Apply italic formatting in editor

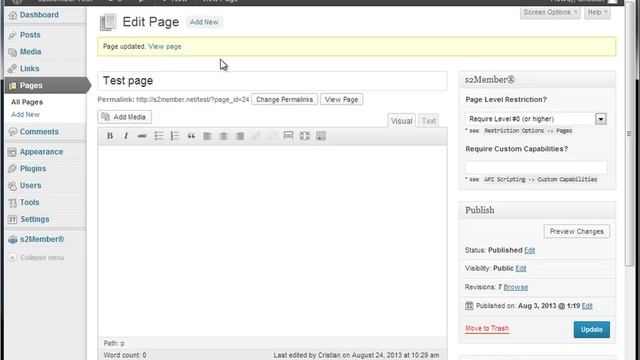tap(126, 136)
